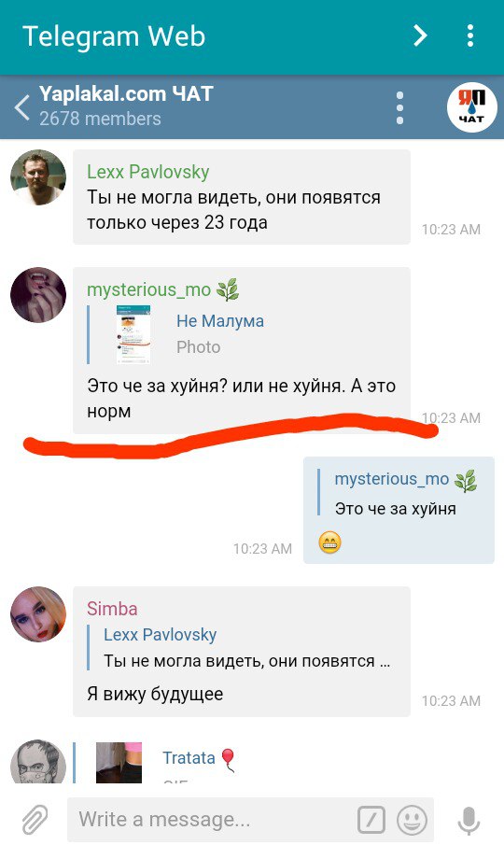Click Simba's profile avatar
Screen dimensions: 504x859
click(38, 614)
